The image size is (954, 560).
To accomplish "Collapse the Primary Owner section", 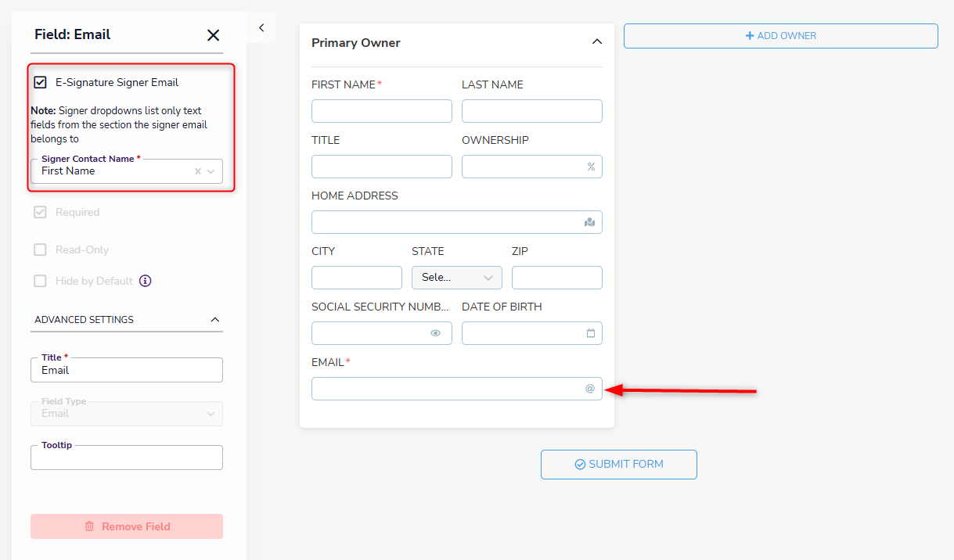I will coord(597,42).
